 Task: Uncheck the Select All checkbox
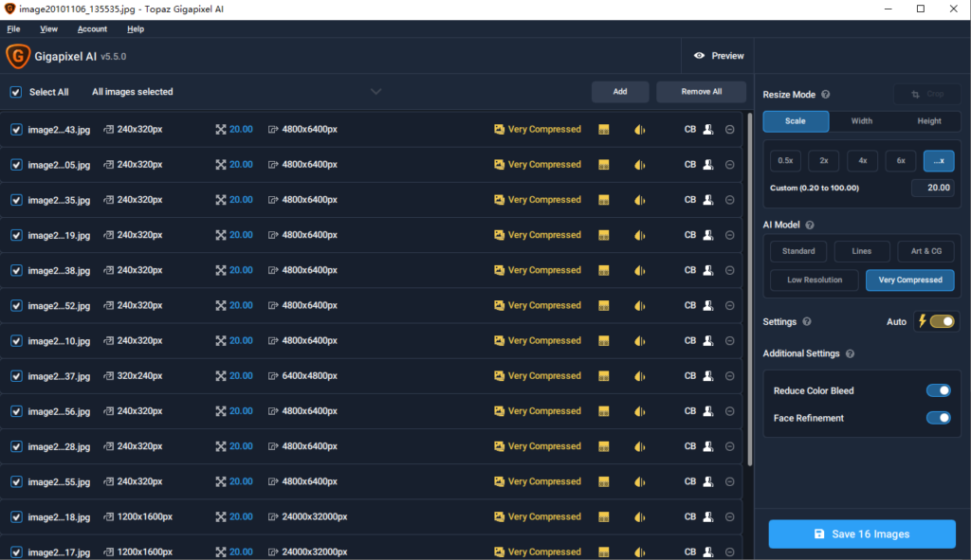click(x=16, y=92)
